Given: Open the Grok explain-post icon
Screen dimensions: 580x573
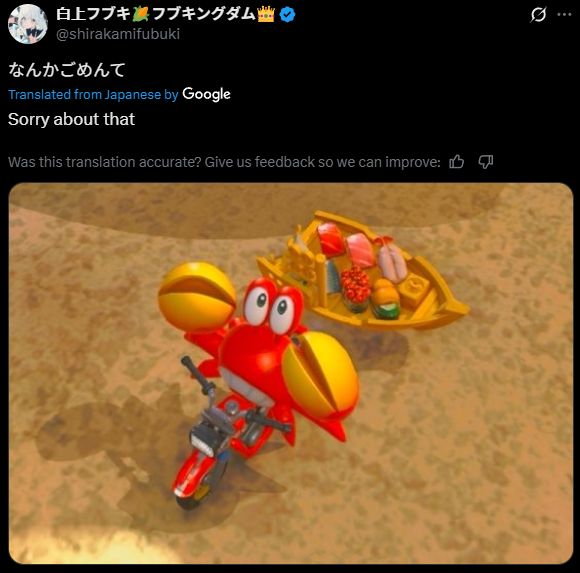Looking at the screenshot, I should click(538, 15).
